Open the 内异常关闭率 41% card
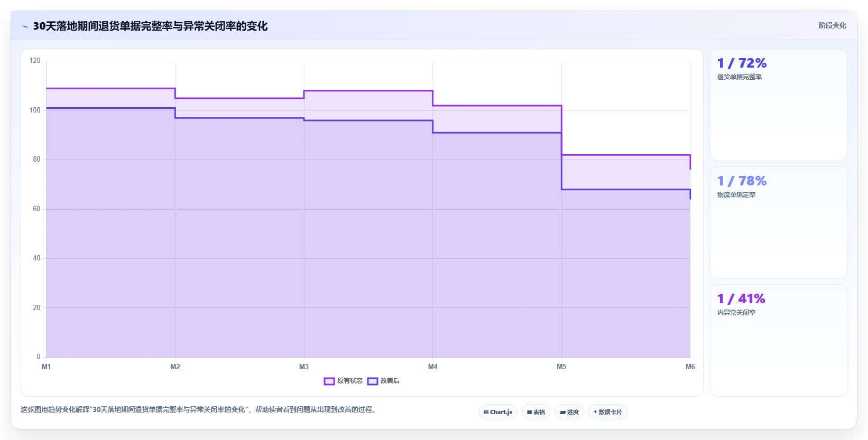 tap(778, 340)
